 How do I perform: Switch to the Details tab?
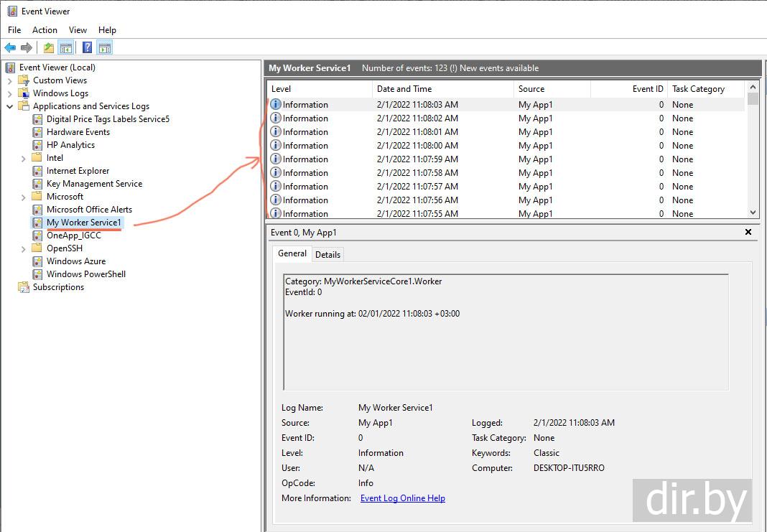click(x=327, y=255)
